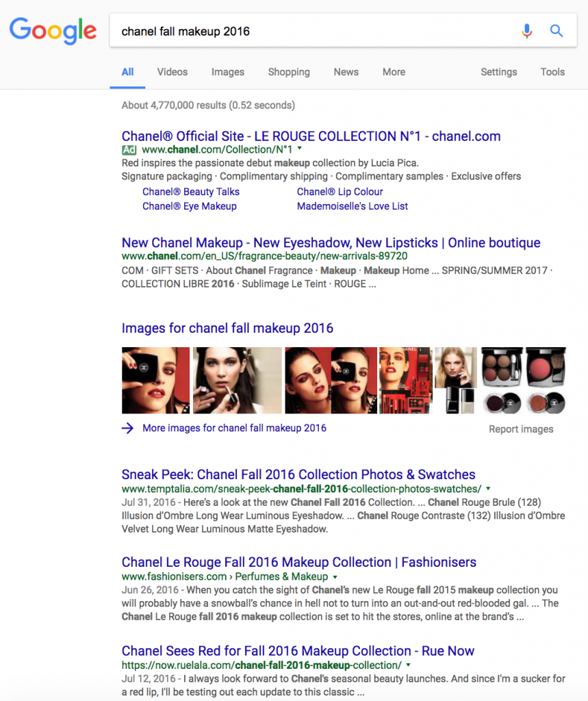Open dropdown arrow beside temptalia.com URL
588x701 pixels.
click(x=487, y=489)
